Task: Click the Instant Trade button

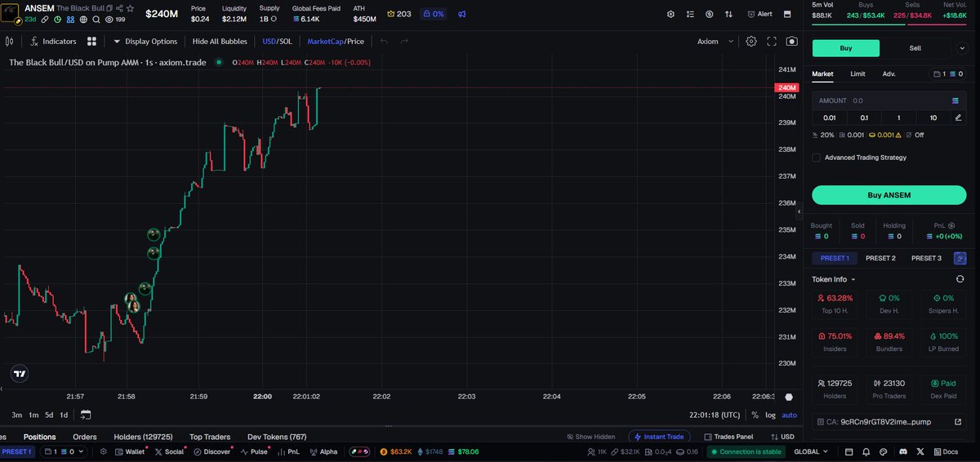Action: click(660, 437)
